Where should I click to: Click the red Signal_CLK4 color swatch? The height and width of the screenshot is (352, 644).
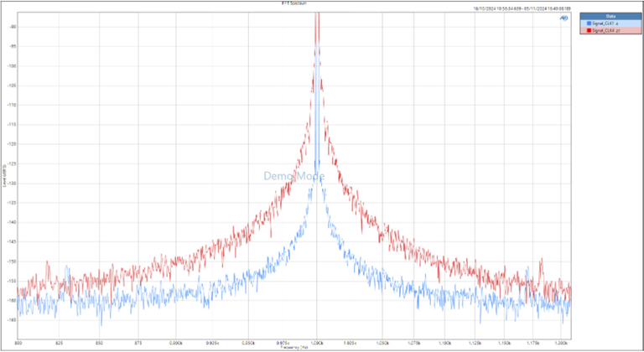click(x=589, y=30)
